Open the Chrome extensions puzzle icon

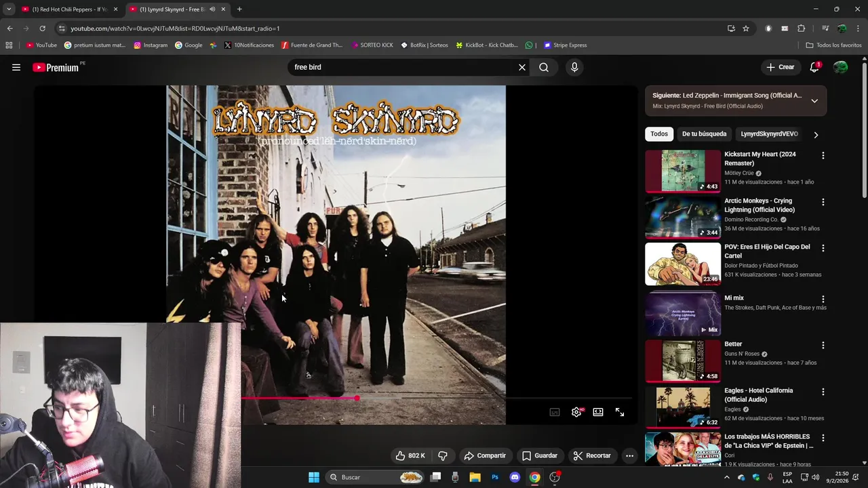[801, 28]
